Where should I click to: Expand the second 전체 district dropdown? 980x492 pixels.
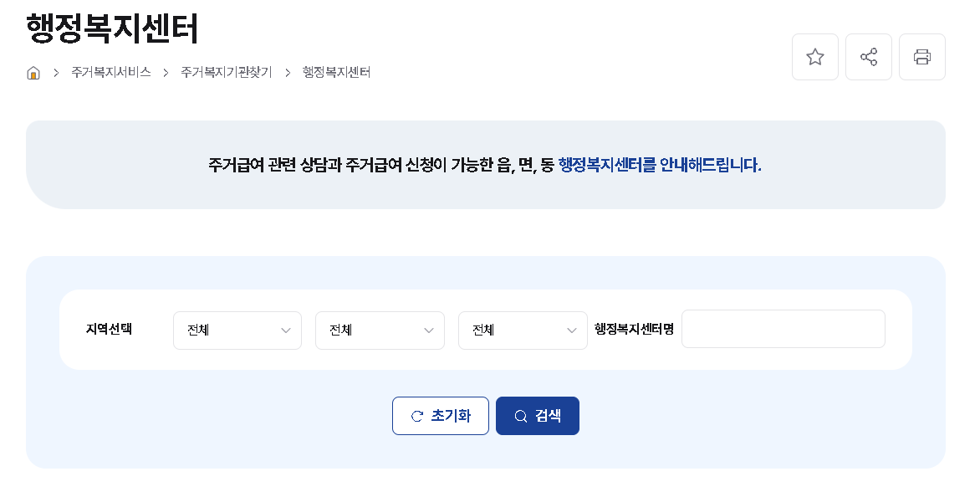click(380, 331)
